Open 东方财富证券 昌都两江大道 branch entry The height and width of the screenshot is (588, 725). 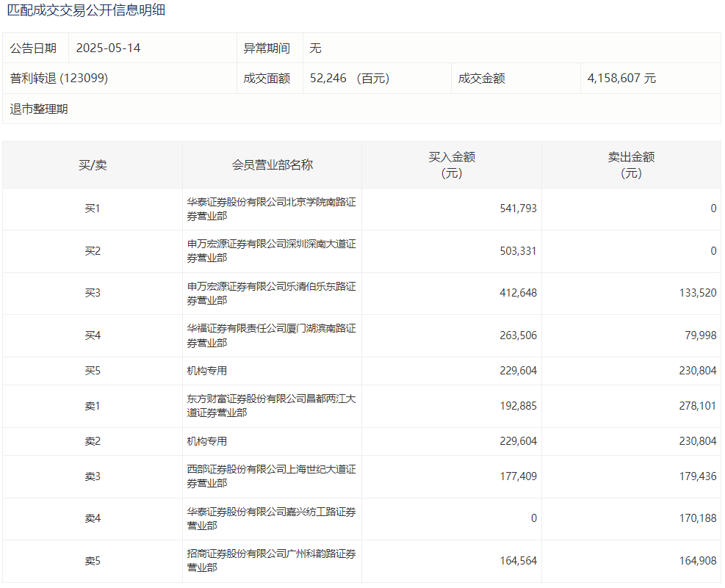point(271,406)
